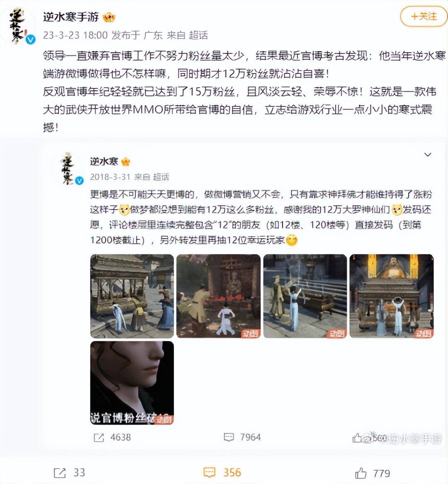Open the comments tab showing 356
This screenshot has width=448, height=484.
(222, 472)
